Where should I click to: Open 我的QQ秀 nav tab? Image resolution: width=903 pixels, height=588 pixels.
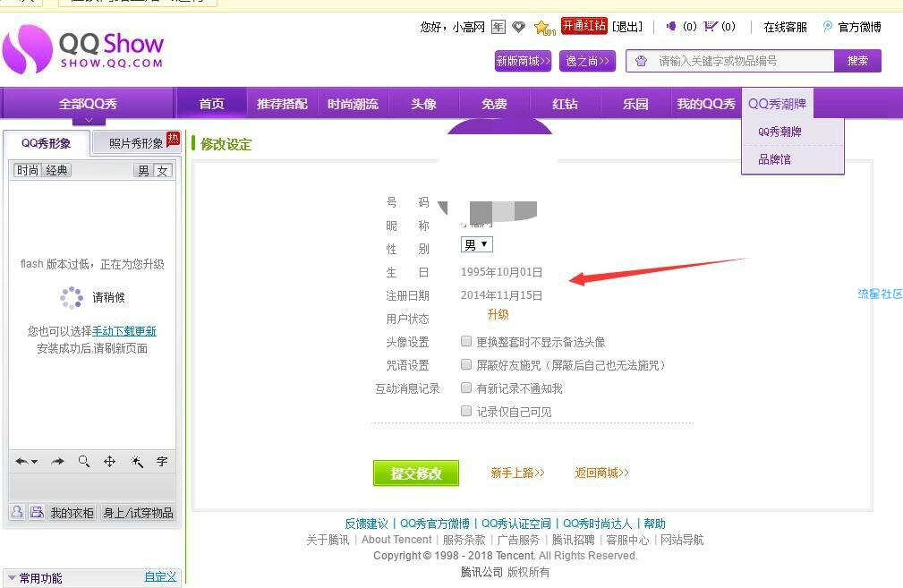(706, 104)
